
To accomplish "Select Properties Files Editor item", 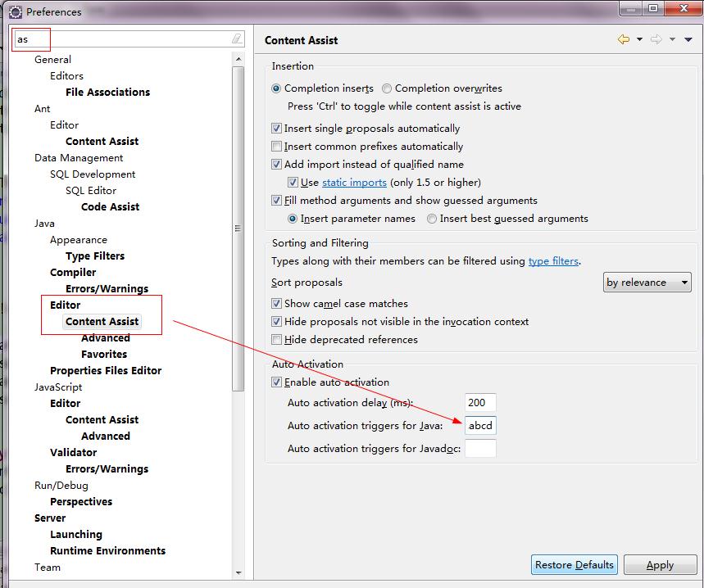I will tap(106, 371).
